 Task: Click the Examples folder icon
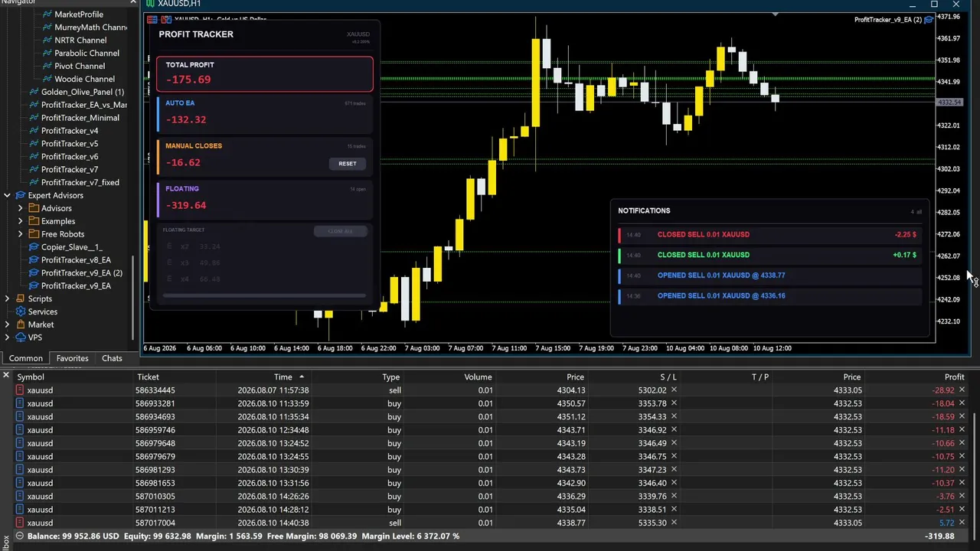click(34, 221)
